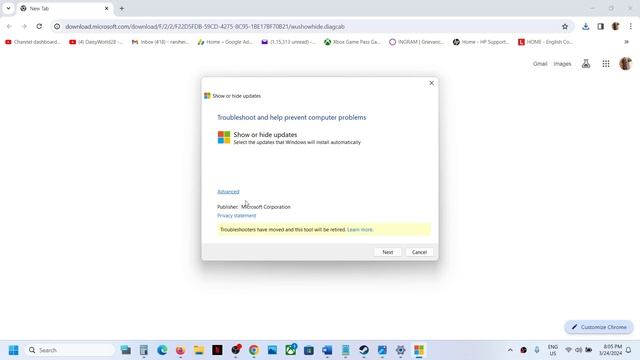Open Xbox app from taskbar

291,350
